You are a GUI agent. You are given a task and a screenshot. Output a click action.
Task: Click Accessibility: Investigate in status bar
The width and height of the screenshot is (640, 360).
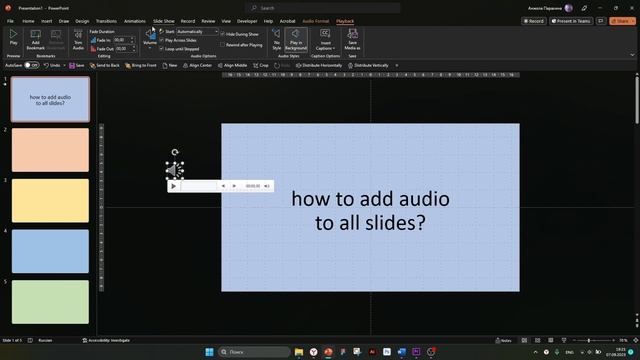point(106,340)
